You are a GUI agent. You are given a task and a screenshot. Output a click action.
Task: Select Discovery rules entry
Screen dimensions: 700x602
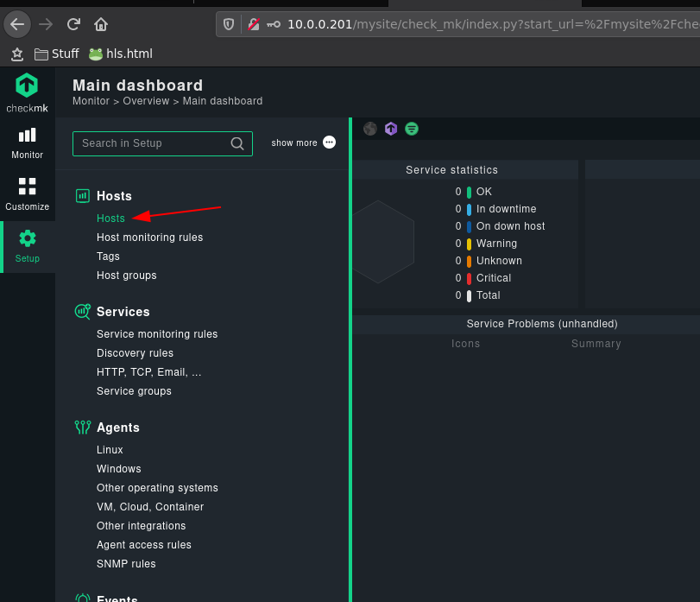tap(135, 352)
